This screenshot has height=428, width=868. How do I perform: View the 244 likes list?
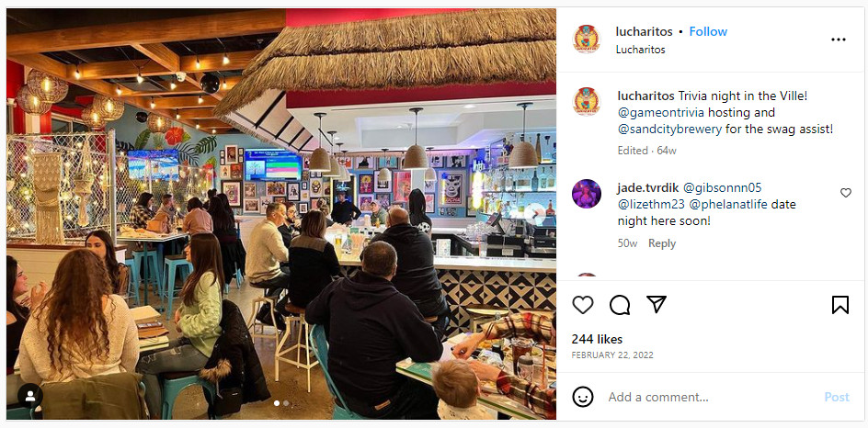(x=597, y=339)
